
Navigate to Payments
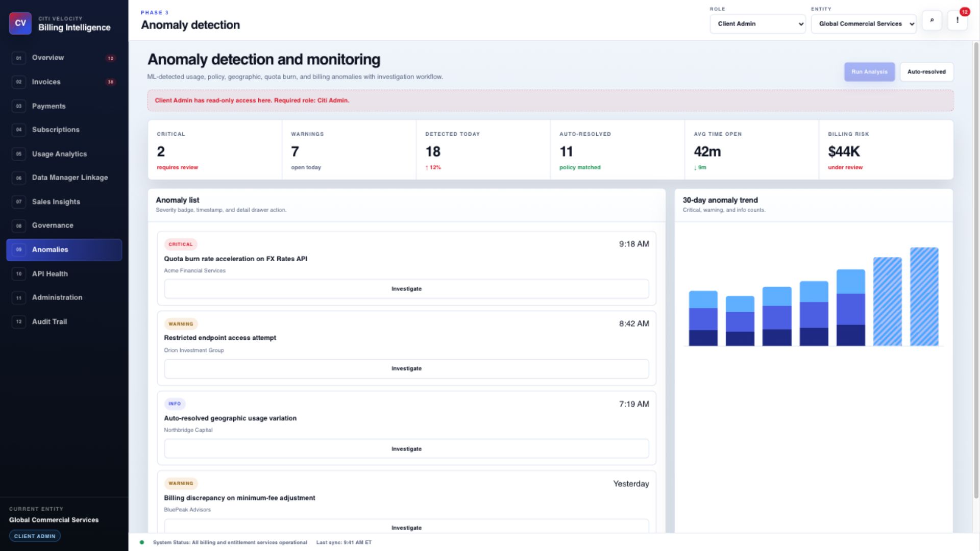pyautogui.click(x=64, y=106)
